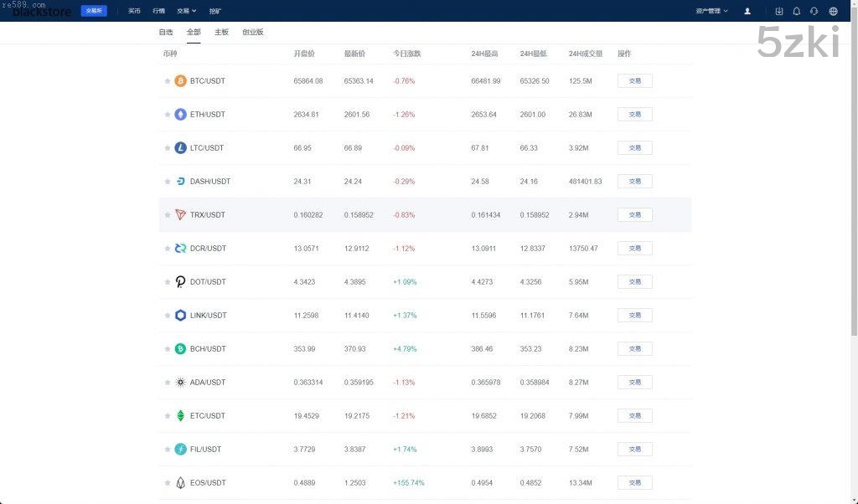The image size is (858, 504).
Task: Click the app download icon in header
Action: pos(779,11)
